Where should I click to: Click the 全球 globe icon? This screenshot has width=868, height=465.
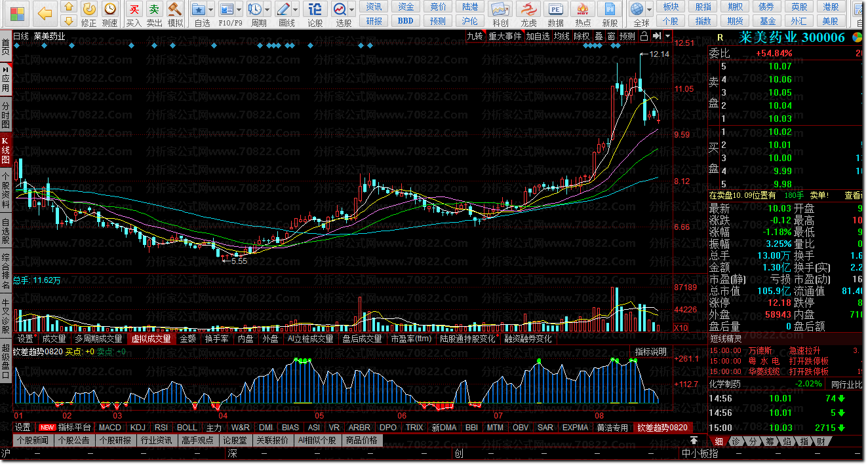(x=637, y=9)
